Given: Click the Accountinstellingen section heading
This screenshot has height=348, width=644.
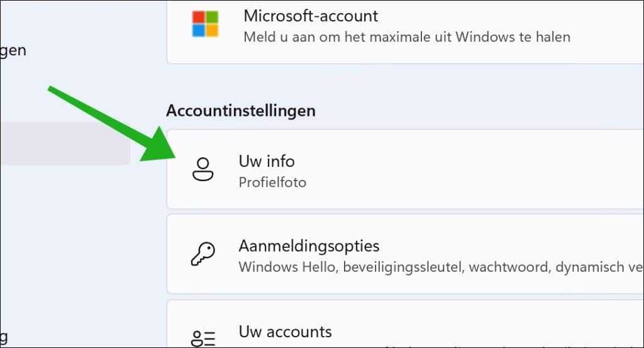Looking at the screenshot, I should (x=241, y=111).
